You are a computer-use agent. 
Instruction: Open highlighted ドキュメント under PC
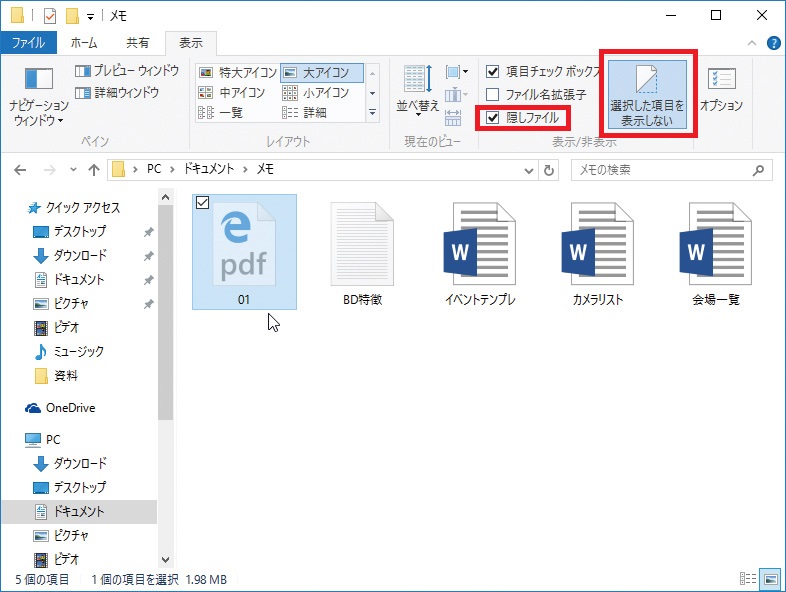[x=79, y=512]
